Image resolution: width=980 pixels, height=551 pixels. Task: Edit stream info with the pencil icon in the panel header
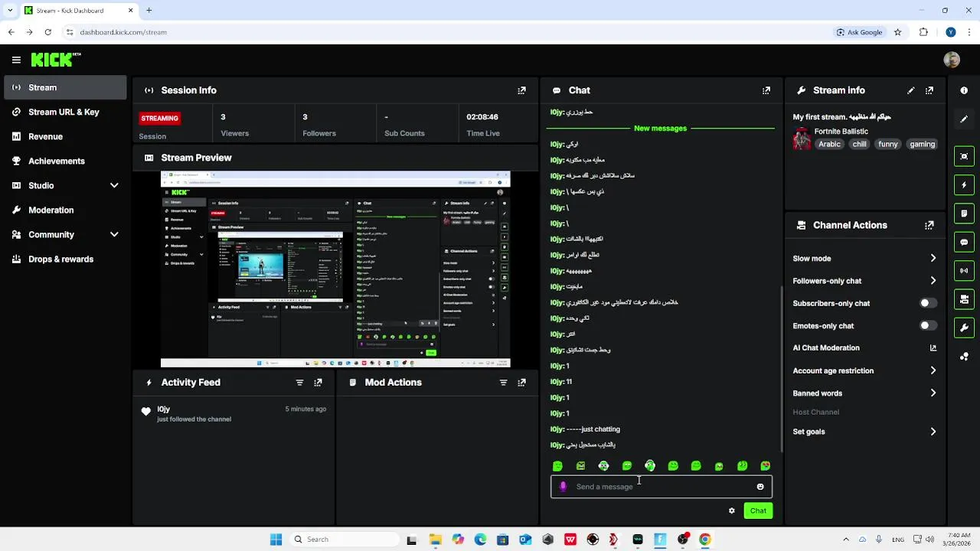(x=911, y=90)
